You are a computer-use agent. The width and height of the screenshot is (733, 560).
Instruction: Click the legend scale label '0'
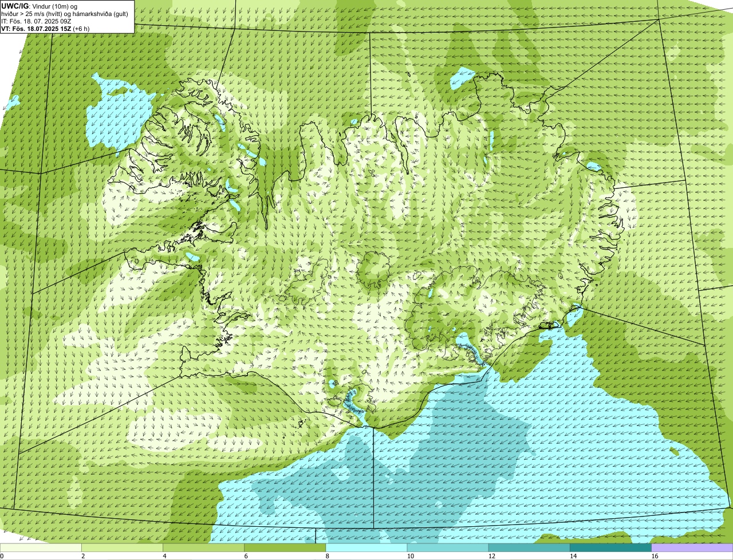2,556
